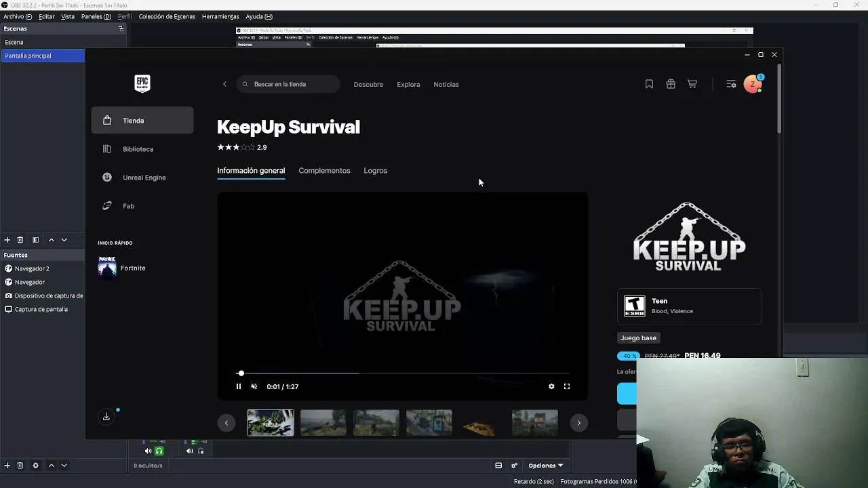Image resolution: width=868 pixels, height=488 pixels.
Task: Go back with the store back arrow
Action: [224, 84]
